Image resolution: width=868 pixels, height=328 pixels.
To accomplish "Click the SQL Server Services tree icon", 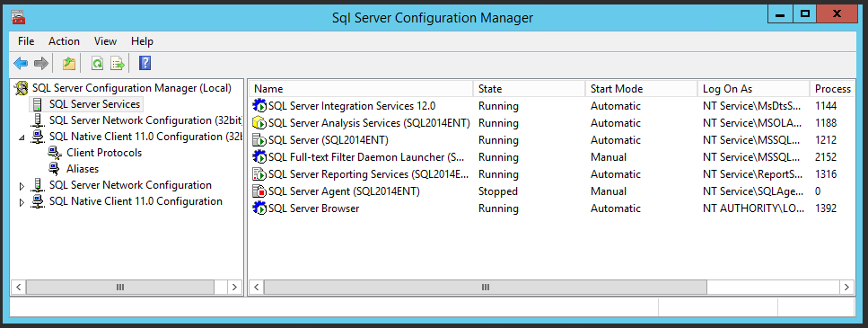I will pyautogui.click(x=37, y=104).
